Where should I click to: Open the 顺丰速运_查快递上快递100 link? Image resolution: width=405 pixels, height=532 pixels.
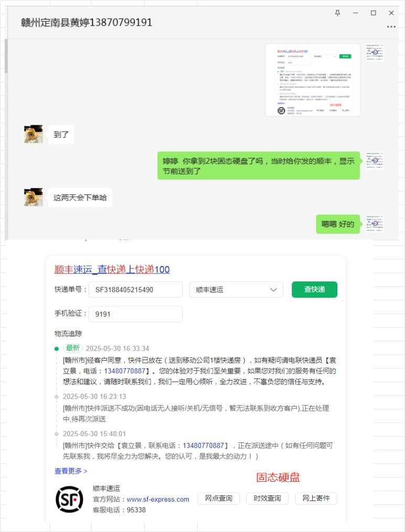(x=112, y=269)
